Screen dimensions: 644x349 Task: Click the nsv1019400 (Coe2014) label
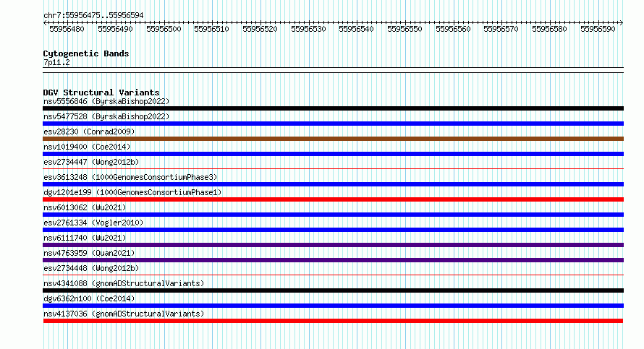87,147
